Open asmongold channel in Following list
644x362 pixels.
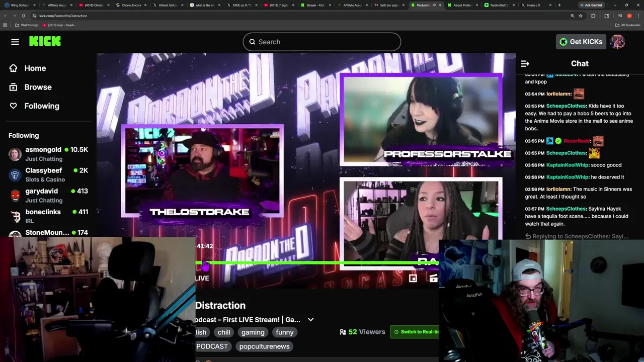tap(48, 154)
